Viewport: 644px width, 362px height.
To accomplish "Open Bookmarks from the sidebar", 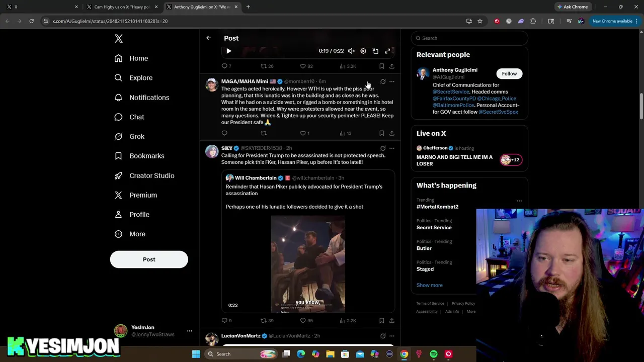I will [139, 156].
